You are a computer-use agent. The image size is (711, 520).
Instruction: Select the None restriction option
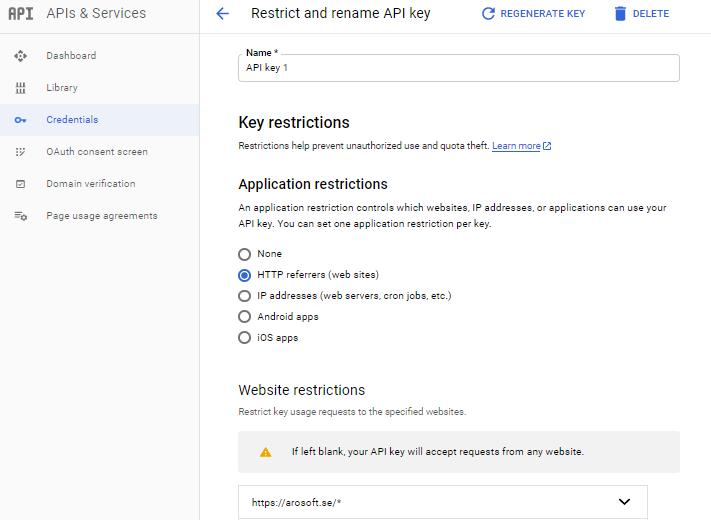tap(244, 254)
